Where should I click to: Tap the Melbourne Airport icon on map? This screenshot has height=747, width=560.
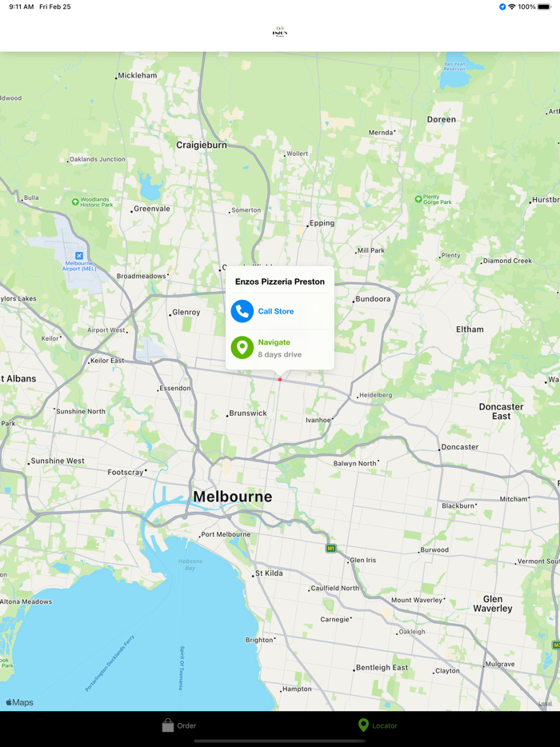pos(79,256)
